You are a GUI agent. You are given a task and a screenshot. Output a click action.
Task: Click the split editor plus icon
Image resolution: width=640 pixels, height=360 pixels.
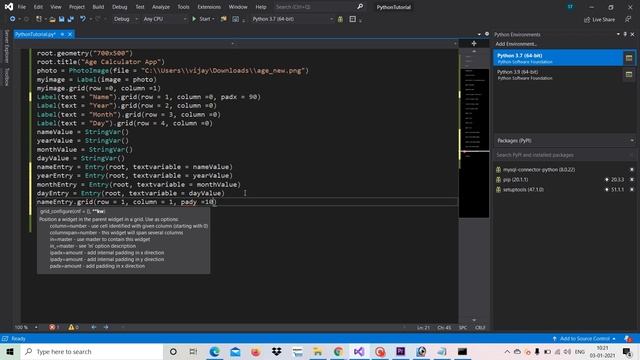474,43
